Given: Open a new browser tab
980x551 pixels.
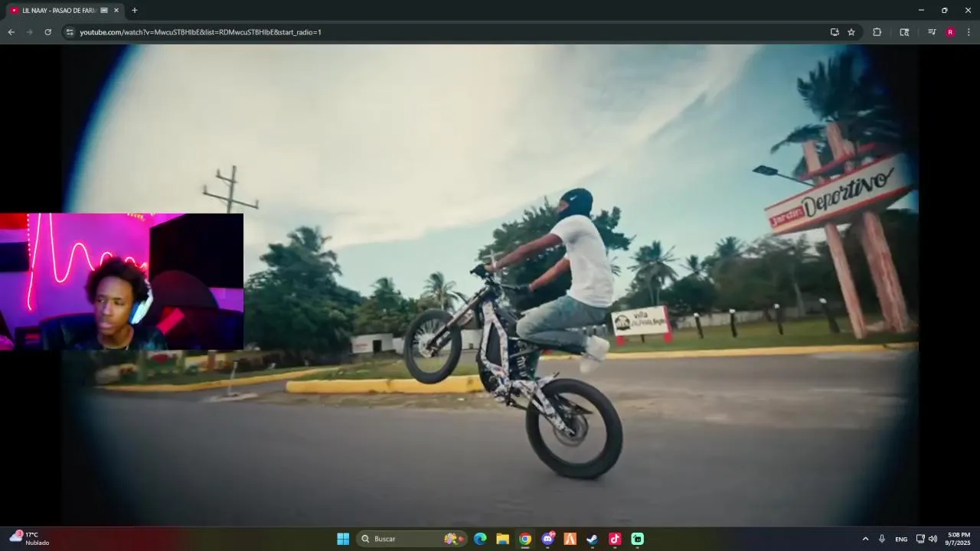Looking at the screenshot, I should [x=135, y=10].
